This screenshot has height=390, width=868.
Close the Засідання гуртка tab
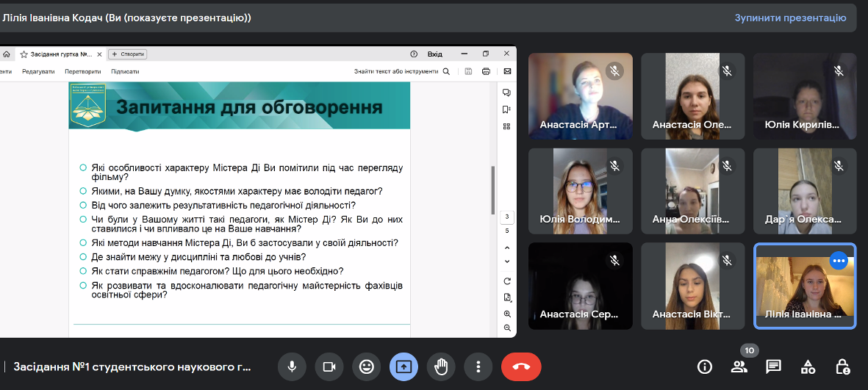99,54
